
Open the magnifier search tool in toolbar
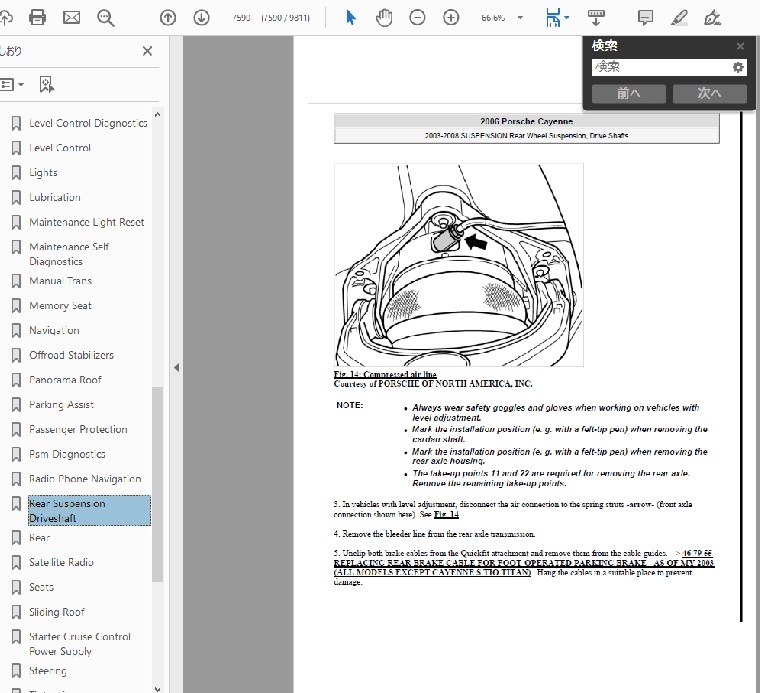tap(105, 17)
